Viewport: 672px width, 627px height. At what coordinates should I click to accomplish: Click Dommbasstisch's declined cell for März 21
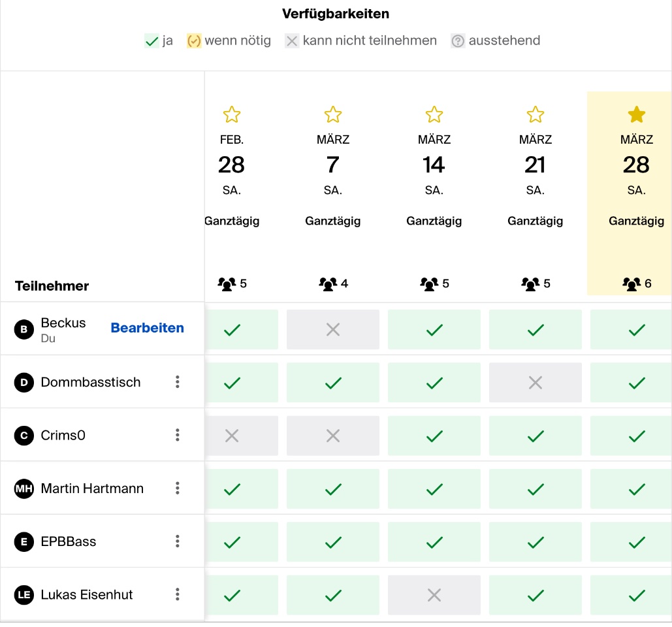coord(536,383)
